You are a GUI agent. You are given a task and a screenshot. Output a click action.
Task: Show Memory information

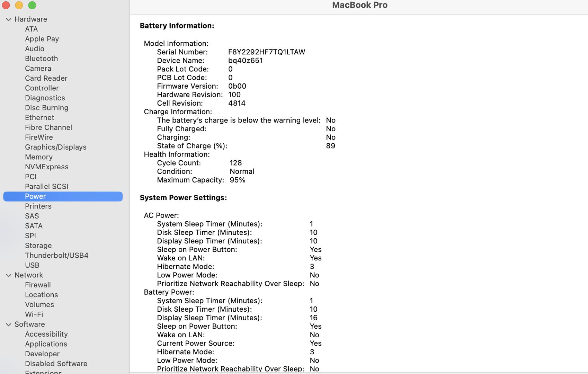pos(39,157)
